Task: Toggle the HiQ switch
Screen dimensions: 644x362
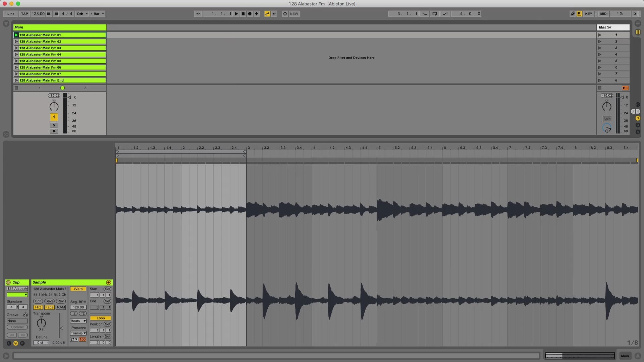Action: (x=38, y=307)
